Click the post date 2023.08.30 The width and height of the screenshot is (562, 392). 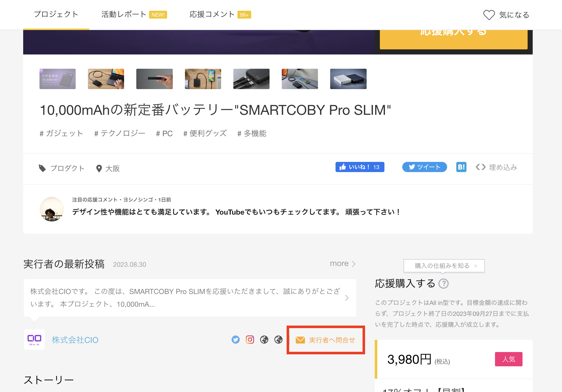[130, 264]
